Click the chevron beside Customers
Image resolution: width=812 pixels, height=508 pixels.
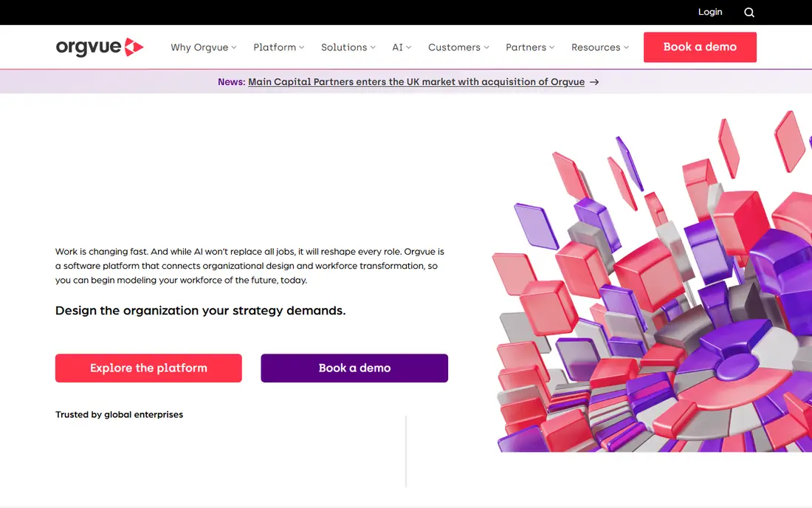coord(486,48)
